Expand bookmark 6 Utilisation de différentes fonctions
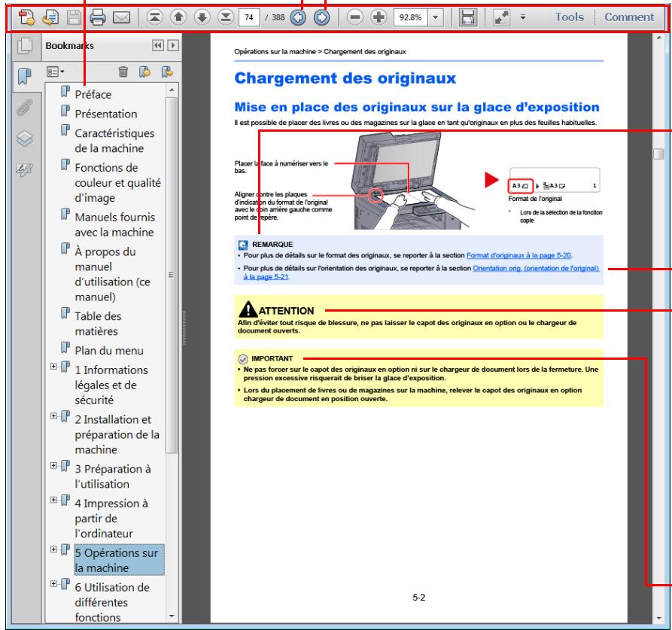672x630 pixels. 53,584
